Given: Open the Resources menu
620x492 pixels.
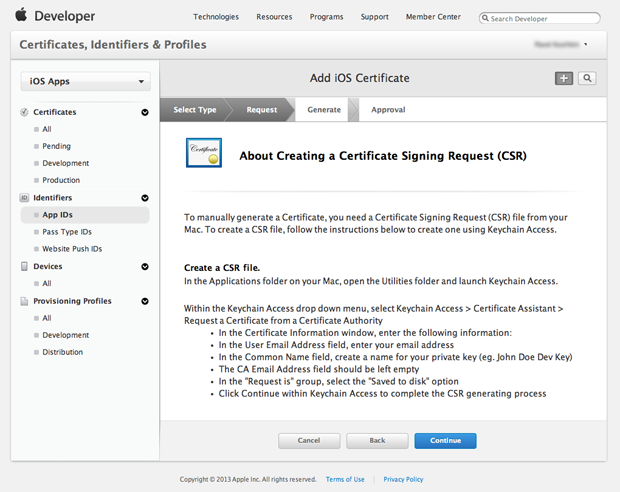Looking at the screenshot, I should click(274, 17).
